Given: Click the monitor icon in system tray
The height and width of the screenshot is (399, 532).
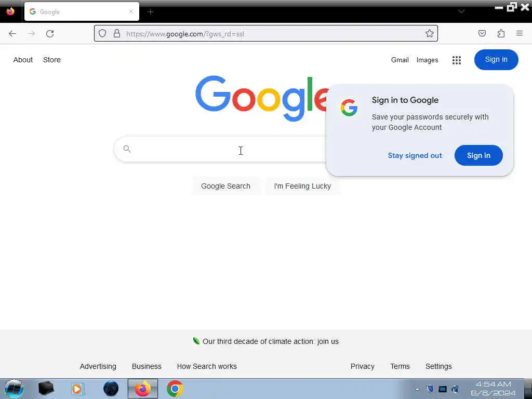Looking at the screenshot, I should coord(443,389).
